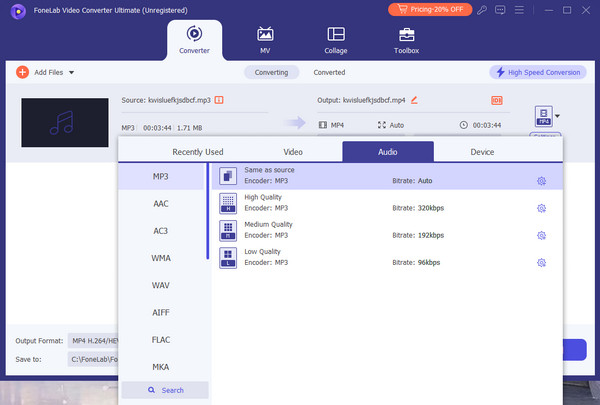Expand the Add Files dropdown arrow
Image resolution: width=600 pixels, height=405 pixels.
72,72
